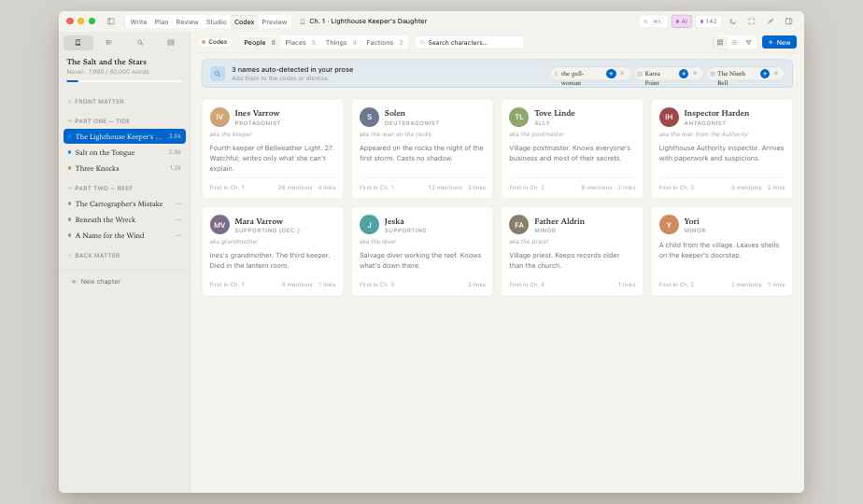Image resolution: width=863 pixels, height=504 pixels.
Task: Click the word count progress bar
Action: click(x=124, y=81)
